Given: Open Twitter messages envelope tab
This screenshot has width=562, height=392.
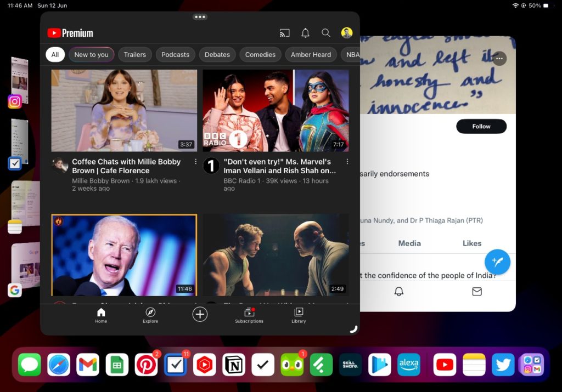Looking at the screenshot, I should coord(477,292).
